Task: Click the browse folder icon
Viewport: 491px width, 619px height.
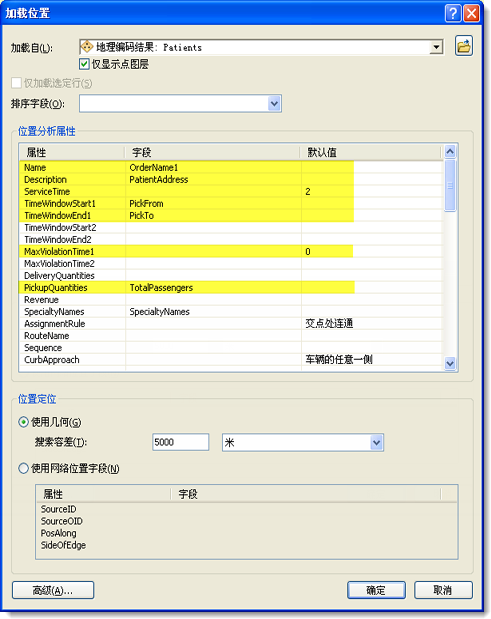Action: coord(464,47)
